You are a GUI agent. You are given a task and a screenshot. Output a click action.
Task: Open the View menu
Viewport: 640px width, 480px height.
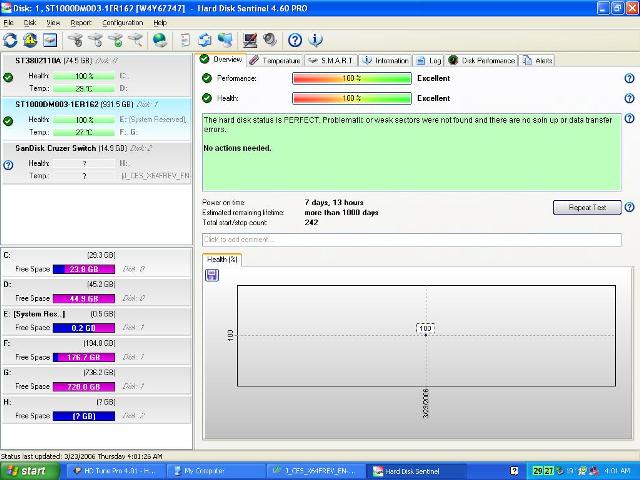click(x=53, y=23)
